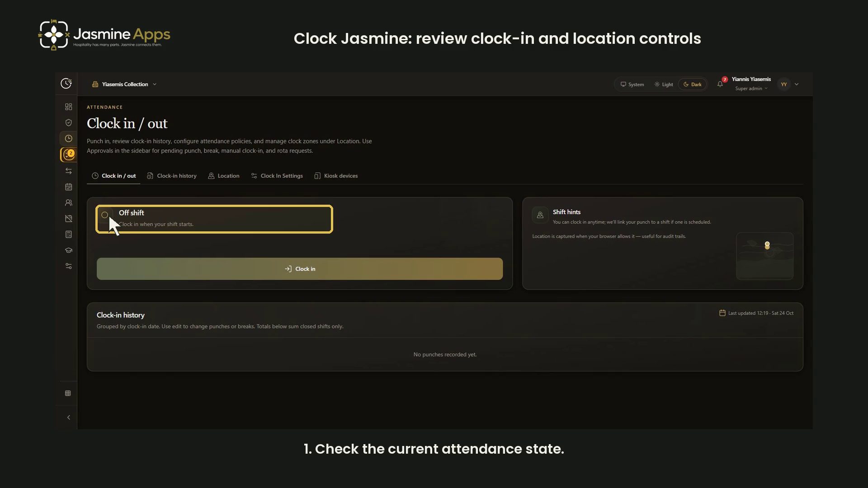Click the location map thumbnail in Shift hints
Screen dimensions: 868x488
click(x=764, y=256)
